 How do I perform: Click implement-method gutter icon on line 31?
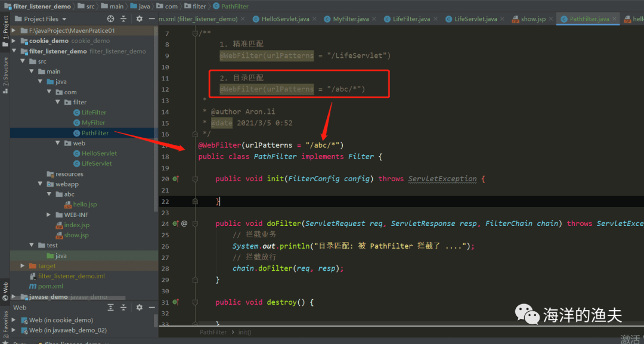[176, 302]
